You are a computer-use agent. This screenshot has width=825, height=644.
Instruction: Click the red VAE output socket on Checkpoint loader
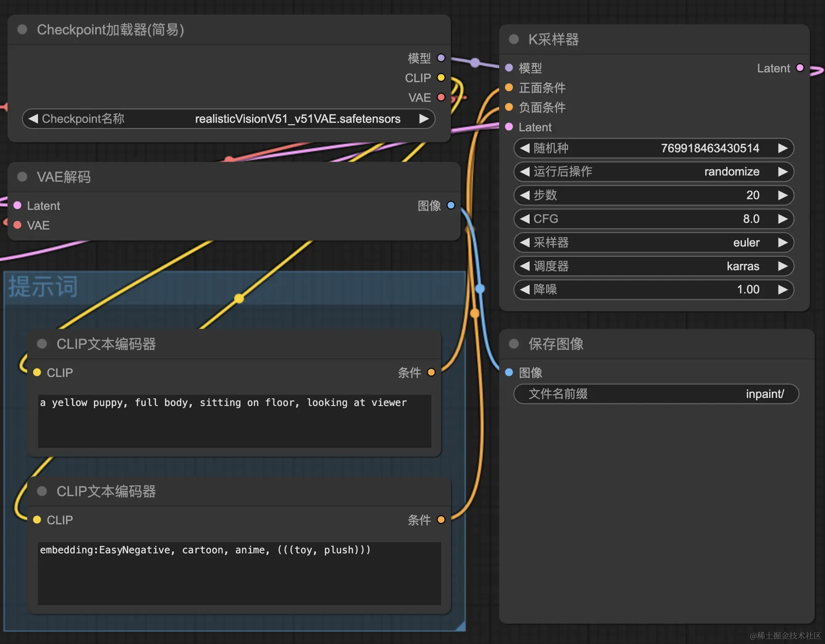click(441, 97)
